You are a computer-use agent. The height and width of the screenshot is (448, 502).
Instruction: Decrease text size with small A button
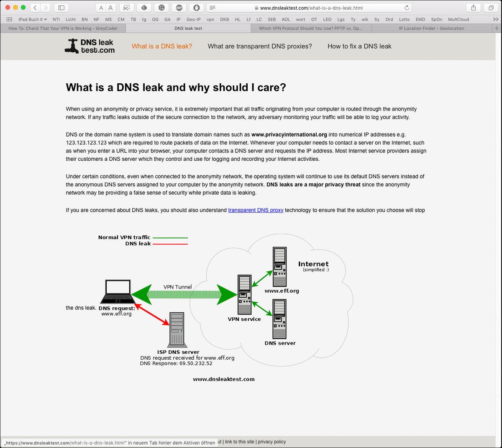101,8
